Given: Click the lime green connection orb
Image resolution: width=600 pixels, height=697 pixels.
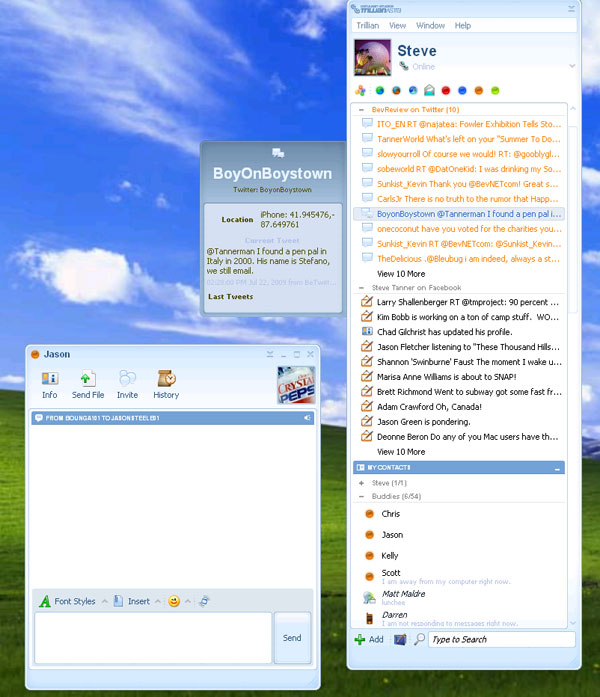Looking at the screenshot, I should [495, 91].
